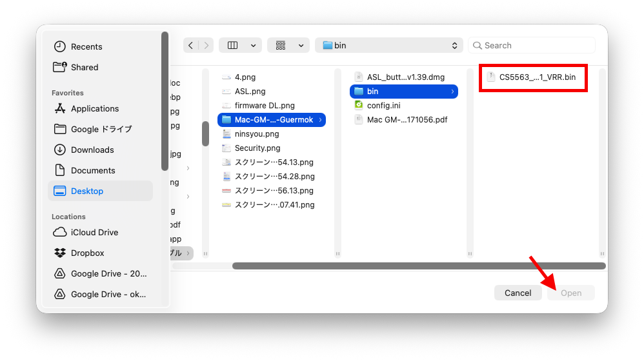The image size is (644, 361).
Task: Open Dropbox location in the sidebar
Action: [87, 253]
